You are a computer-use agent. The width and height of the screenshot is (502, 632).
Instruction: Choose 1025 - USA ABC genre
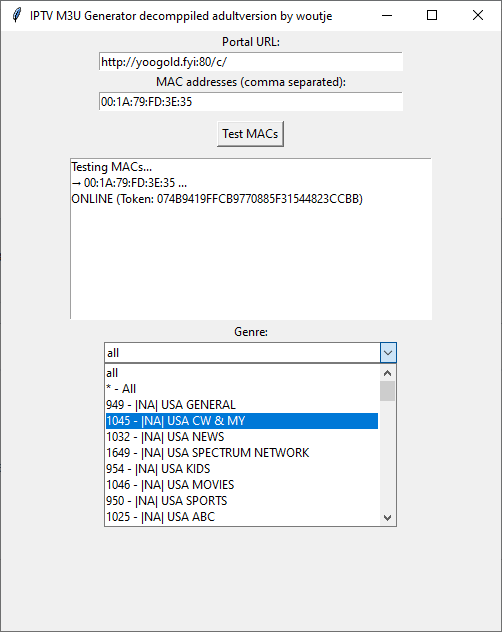click(x=242, y=517)
